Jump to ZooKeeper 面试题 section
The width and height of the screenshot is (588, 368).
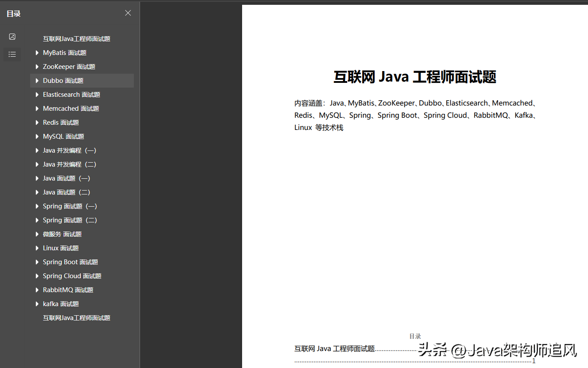click(69, 67)
